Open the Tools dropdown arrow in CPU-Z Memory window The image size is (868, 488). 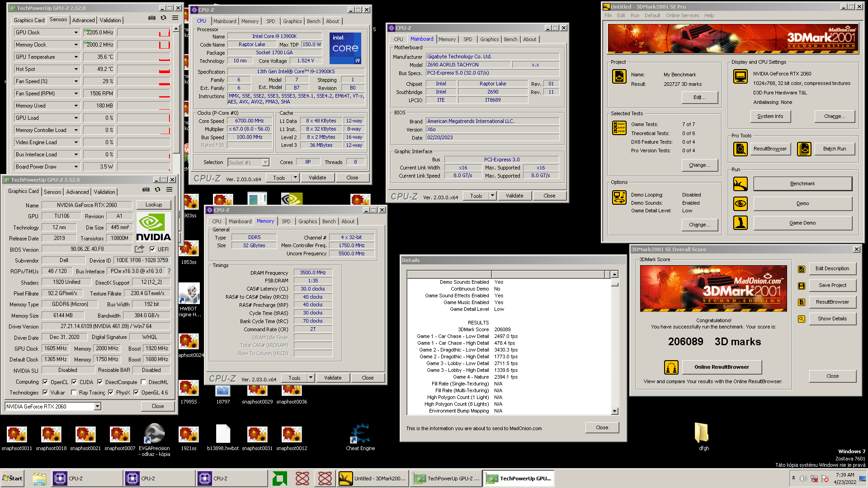click(x=311, y=378)
